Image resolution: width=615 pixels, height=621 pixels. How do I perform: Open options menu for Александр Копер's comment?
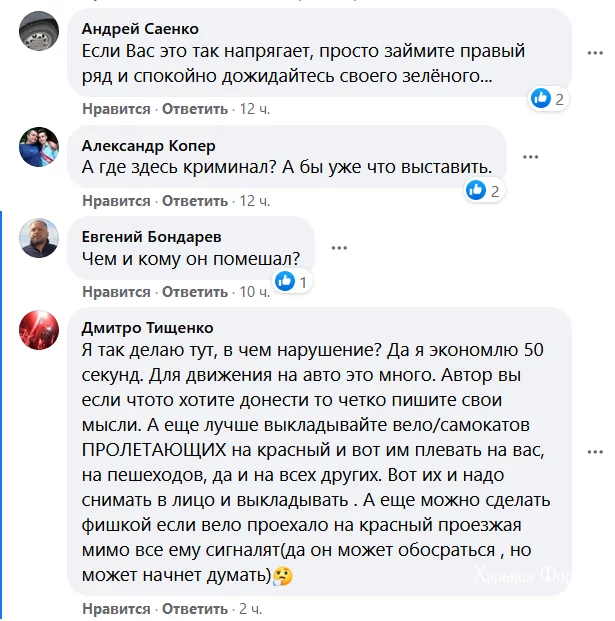530,157
